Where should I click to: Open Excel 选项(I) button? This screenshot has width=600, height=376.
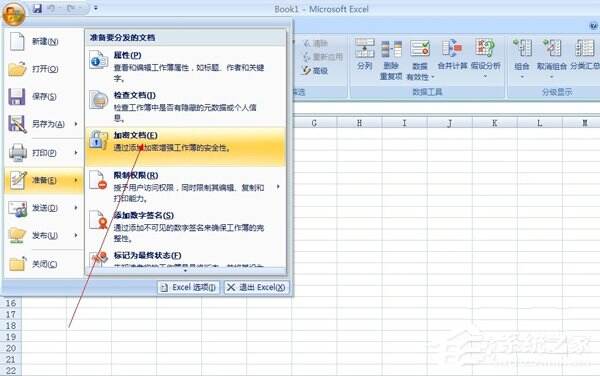(x=188, y=287)
